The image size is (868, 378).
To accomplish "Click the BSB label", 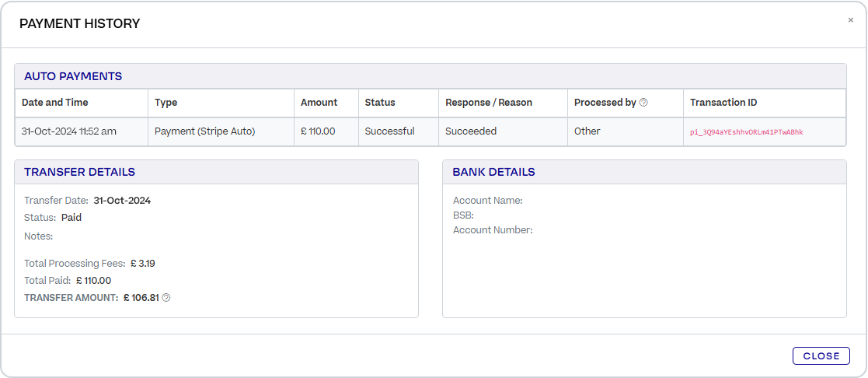I will [463, 215].
